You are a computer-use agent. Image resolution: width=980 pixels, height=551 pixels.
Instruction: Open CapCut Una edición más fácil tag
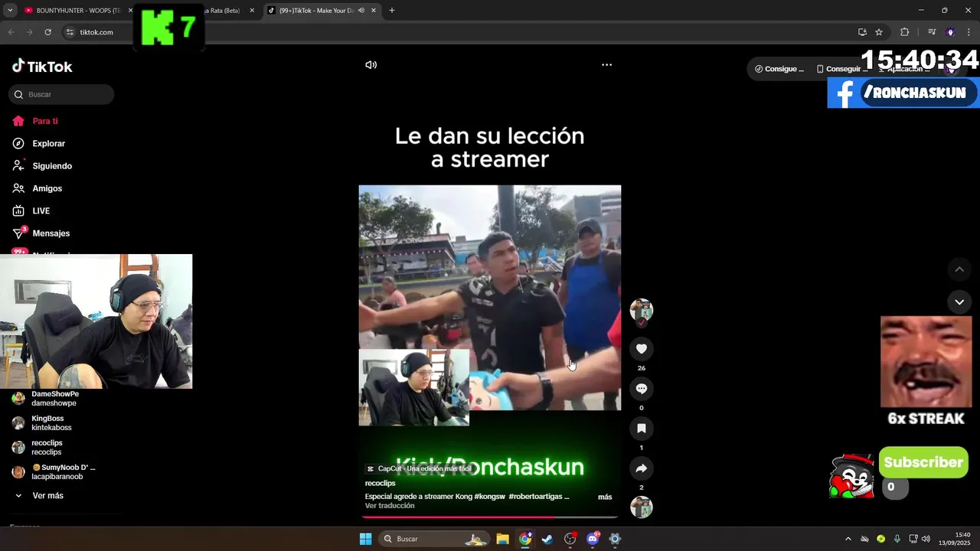pos(418,468)
